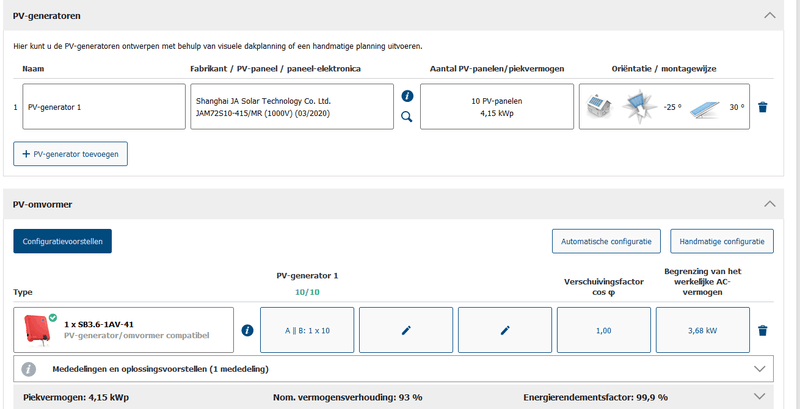This screenshot has width=800, height=409.
Task: Open Handmatige configuratie
Action: click(722, 241)
